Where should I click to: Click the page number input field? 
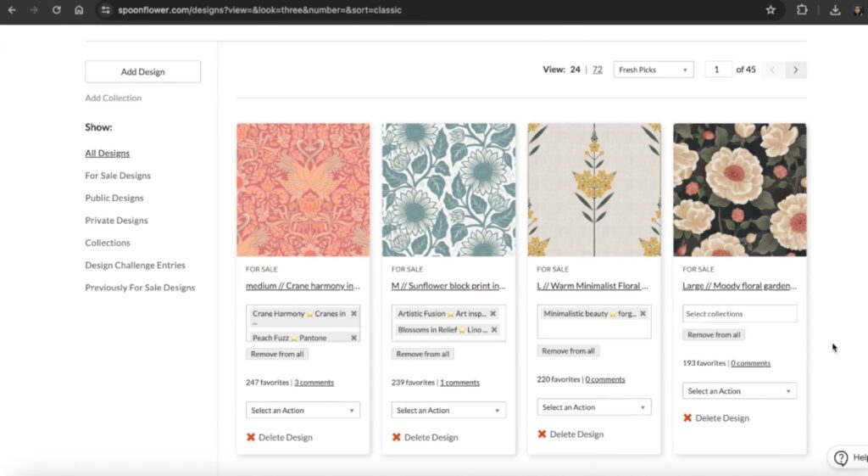718,70
